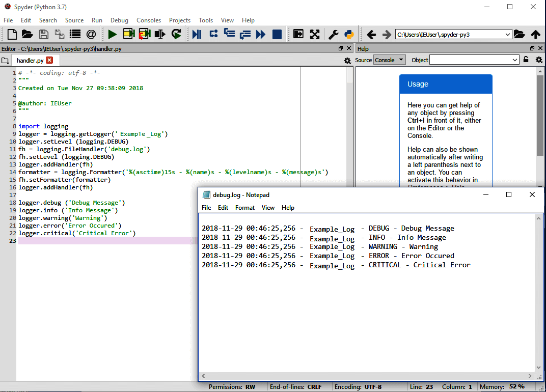Open Notepad's Help menu
The width and height of the screenshot is (546, 392).
pos(288,208)
